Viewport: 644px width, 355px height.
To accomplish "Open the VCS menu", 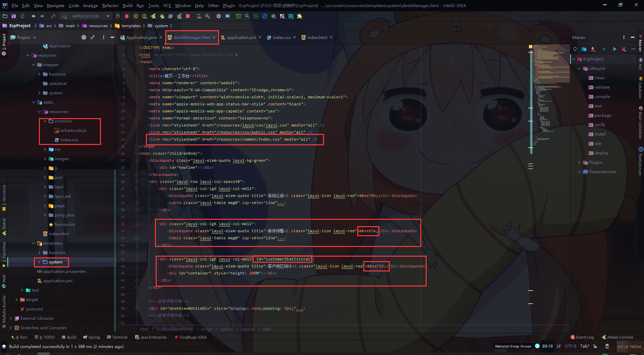I will [x=167, y=5].
